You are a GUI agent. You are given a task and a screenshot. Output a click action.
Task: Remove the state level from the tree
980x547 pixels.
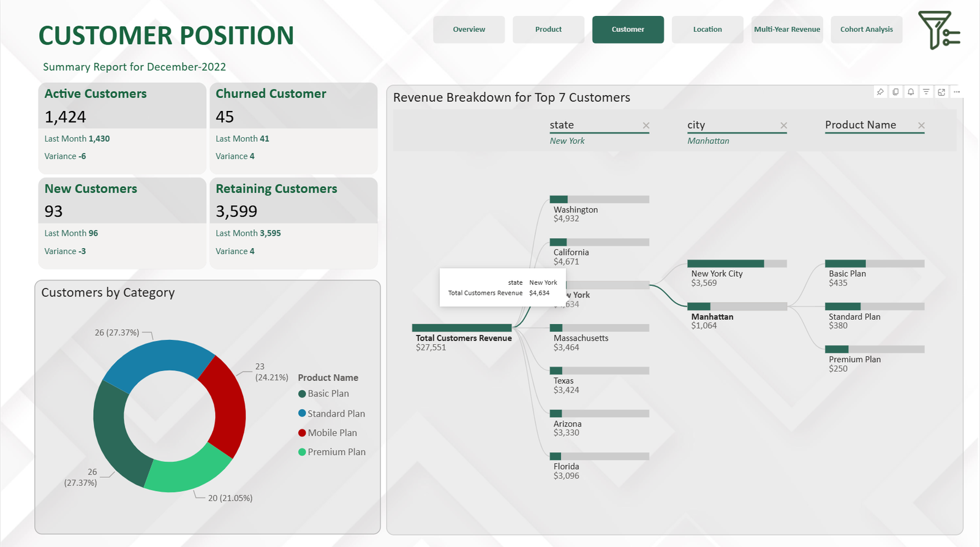pyautogui.click(x=646, y=126)
